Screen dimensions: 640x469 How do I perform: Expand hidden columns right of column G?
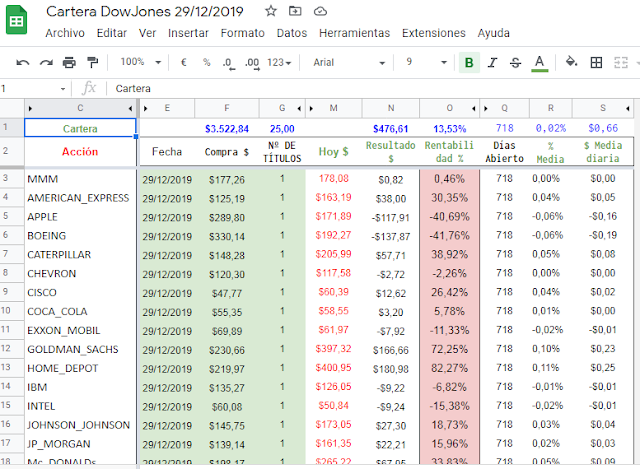[x=299, y=109]
